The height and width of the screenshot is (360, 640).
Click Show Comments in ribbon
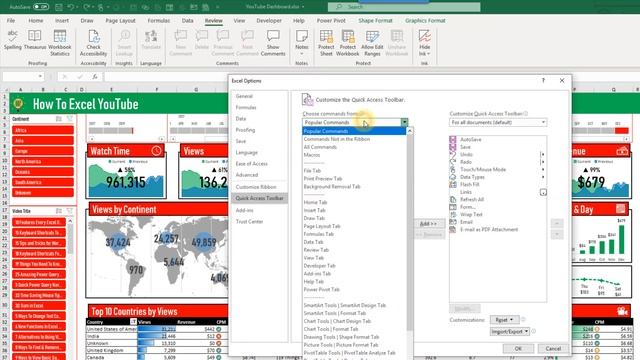tap(273, 43)
